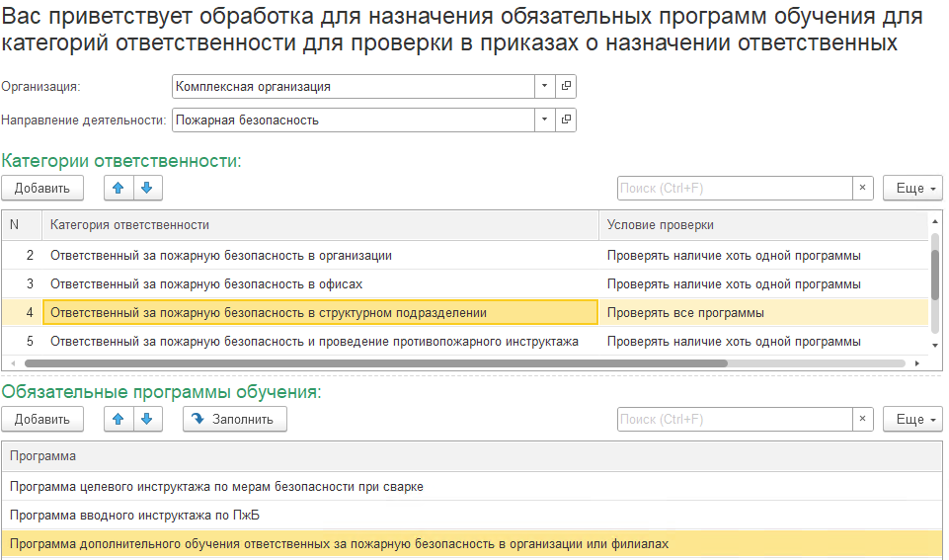Click the Условие проверки column header

660,224
